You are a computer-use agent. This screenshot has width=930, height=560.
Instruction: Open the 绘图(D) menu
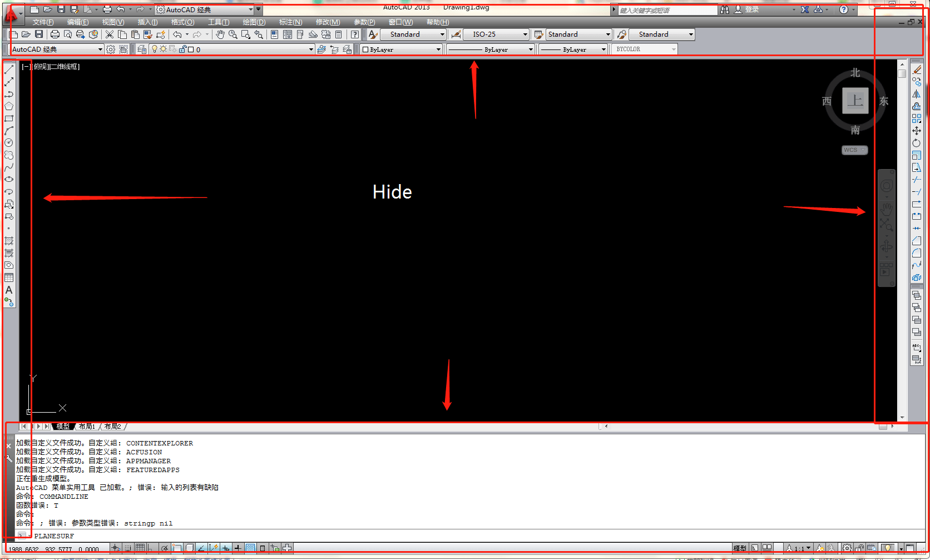pyautogui.click(x=254, y=22)
